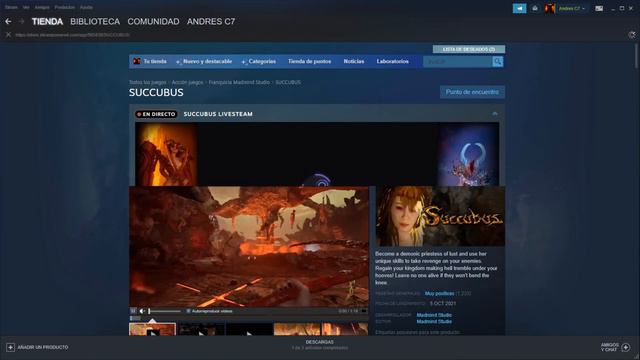
Task: Switch to the TIENDA tab
Action: coord(47,22)
